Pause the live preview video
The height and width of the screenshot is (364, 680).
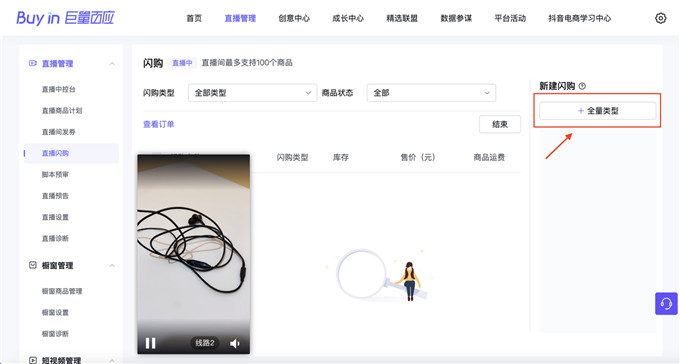coord(150,343)
